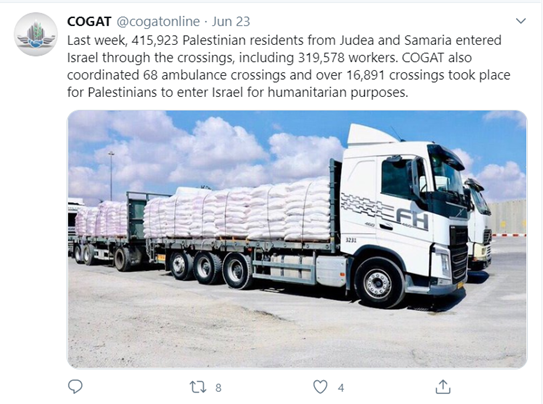The width and height of the screenshot is (543, 404).
Task: Visit the @cogatonline handle
Action: (158, 21)
